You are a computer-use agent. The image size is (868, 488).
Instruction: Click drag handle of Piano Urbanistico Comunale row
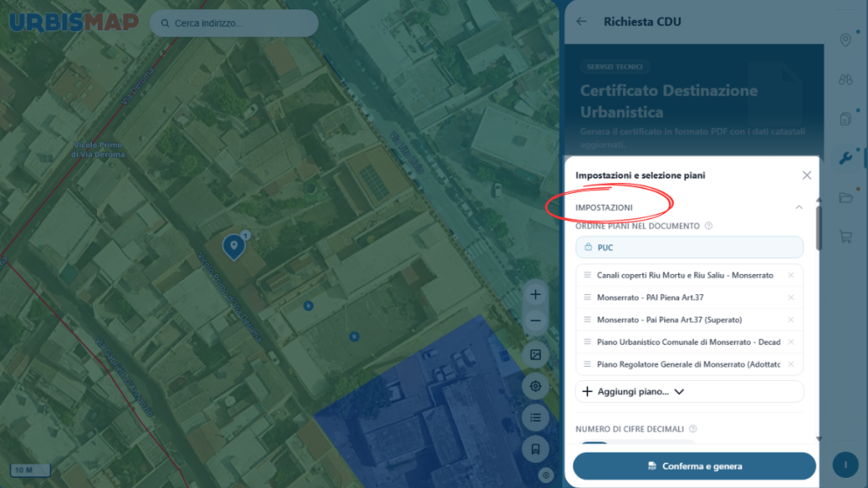coord(587,341)
